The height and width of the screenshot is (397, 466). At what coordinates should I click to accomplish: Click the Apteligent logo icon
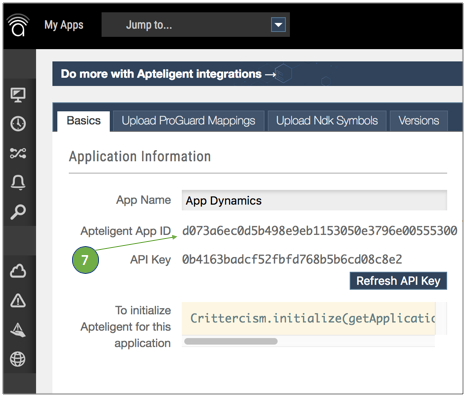click(x=18, y=25)
